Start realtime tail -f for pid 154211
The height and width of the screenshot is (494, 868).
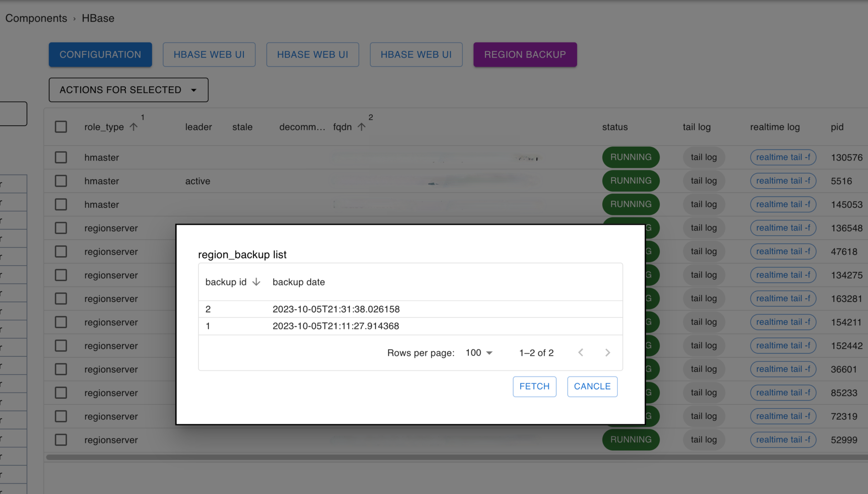coord(783,322)
